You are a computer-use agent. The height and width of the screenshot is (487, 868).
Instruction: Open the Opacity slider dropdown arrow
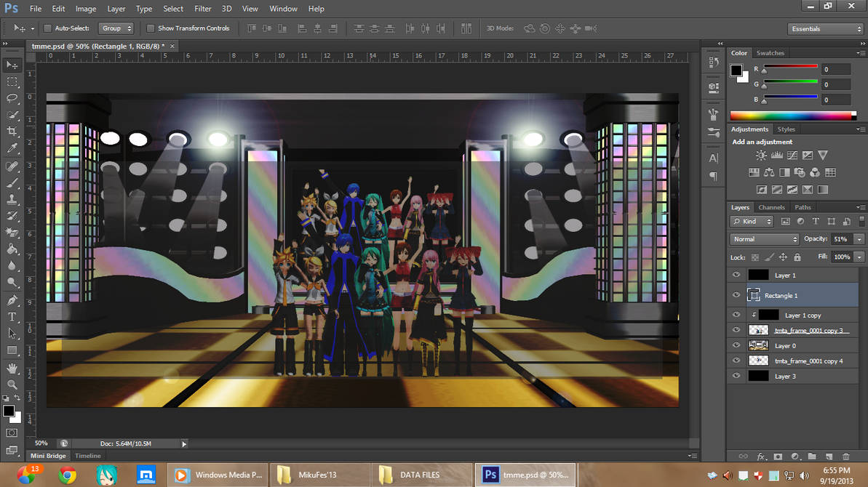[859, 239]
